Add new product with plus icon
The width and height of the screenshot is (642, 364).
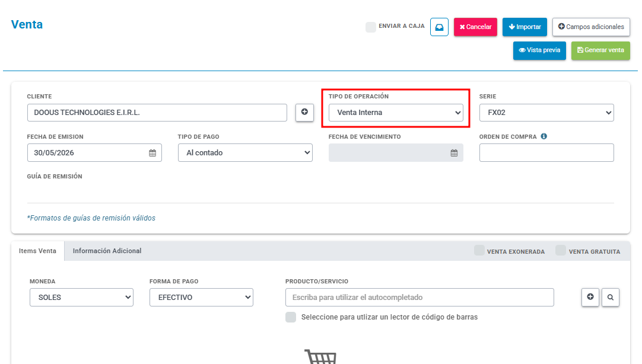(590, 297)
